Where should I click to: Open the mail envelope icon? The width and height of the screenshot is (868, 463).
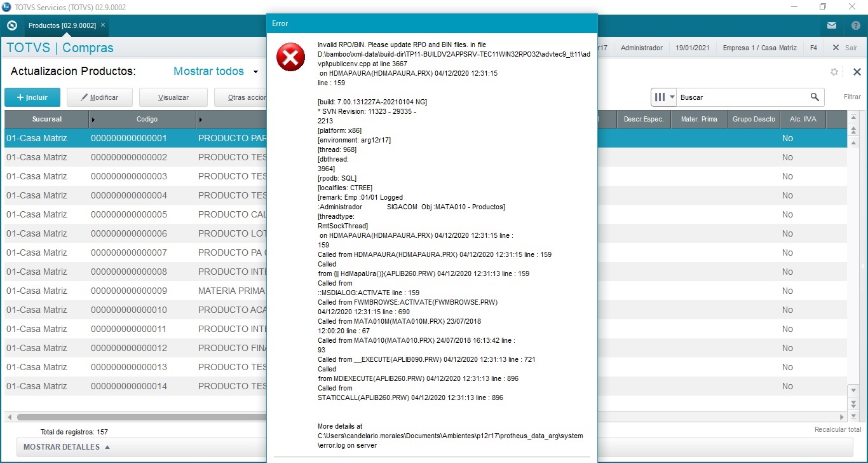coord(832,26)
